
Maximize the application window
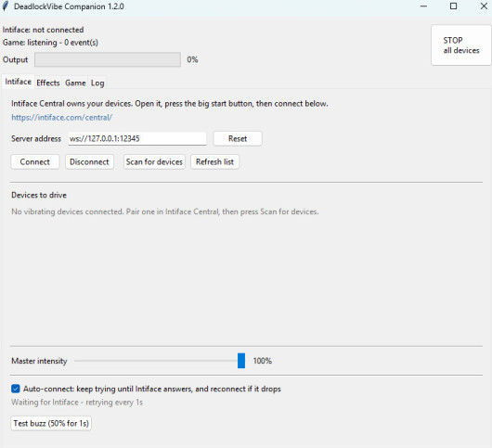[453, 6]
